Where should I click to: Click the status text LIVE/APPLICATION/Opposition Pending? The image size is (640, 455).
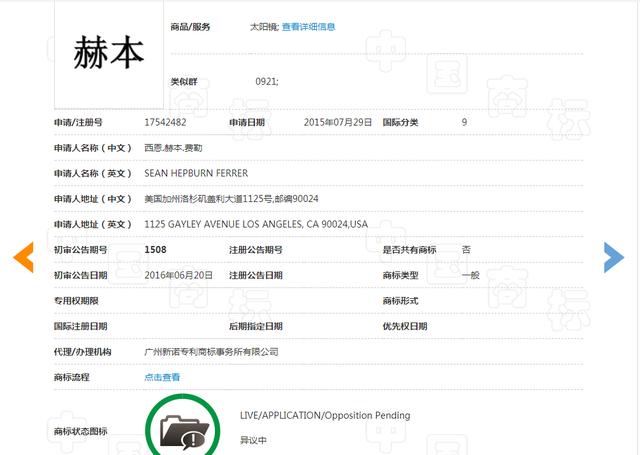(x=325, y=415)
